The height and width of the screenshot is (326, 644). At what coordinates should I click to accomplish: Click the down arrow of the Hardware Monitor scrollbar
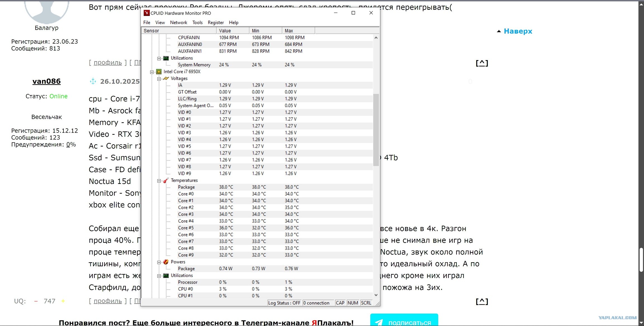click(x=376, y=295)
